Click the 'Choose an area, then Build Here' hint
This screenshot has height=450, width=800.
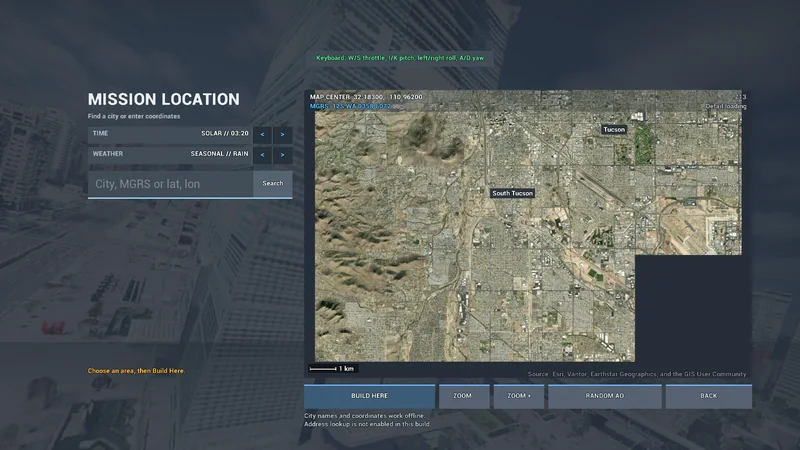(x=136, y=371)
